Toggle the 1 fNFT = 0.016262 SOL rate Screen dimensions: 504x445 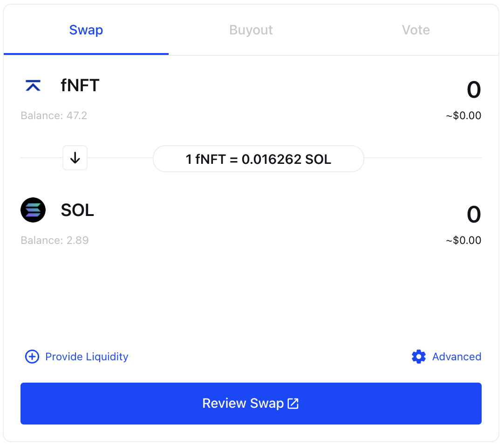pos(259,159)
